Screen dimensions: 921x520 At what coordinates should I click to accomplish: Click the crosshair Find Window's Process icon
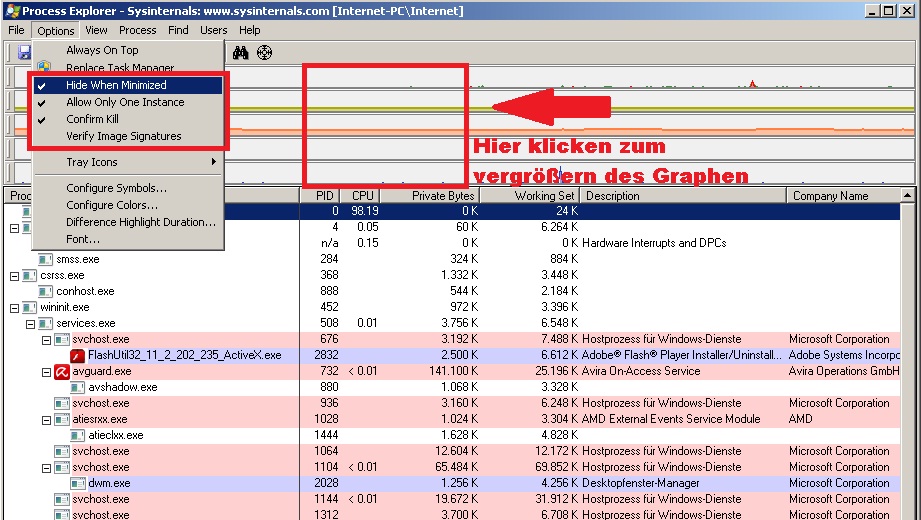[x=264, y=53]
